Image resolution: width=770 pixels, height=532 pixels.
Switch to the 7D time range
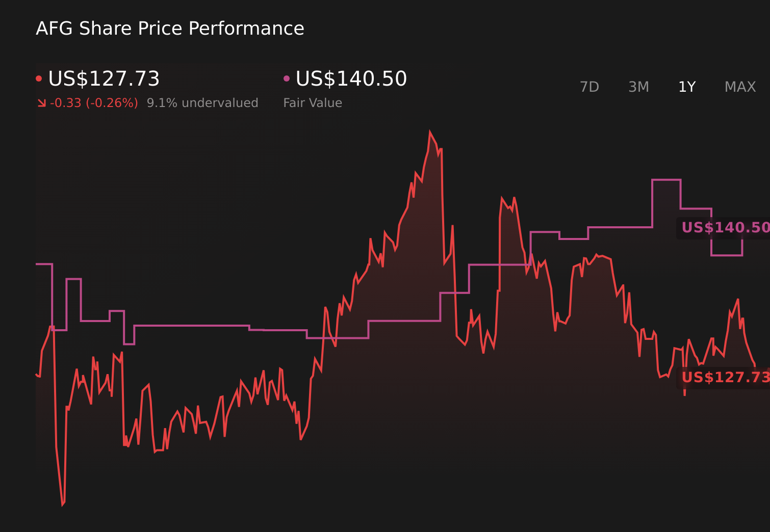[x=590, y=87]
